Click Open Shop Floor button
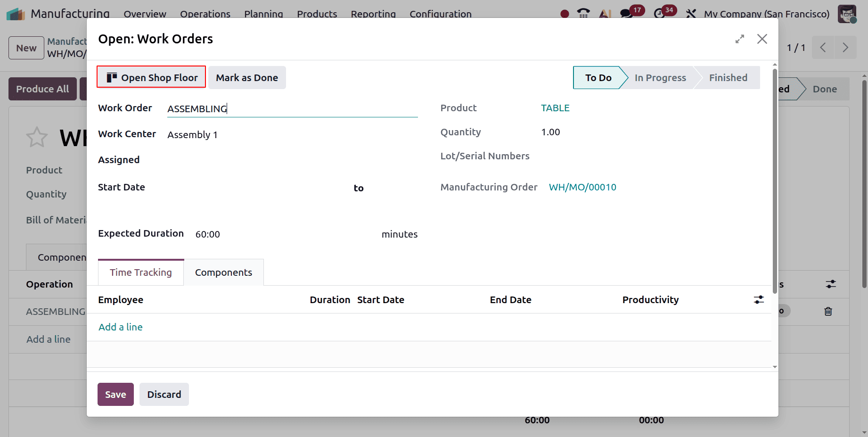This screenshot has width=868, height=437. (151, 77)
